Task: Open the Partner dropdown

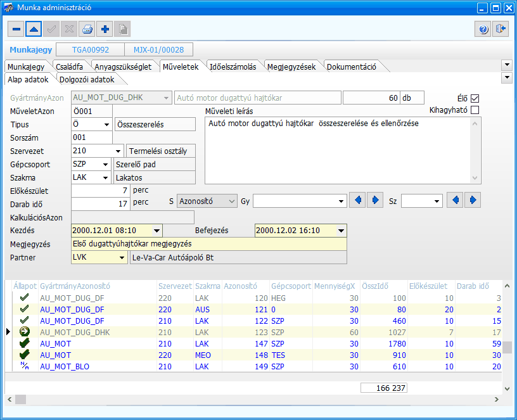Action: pyautogui.click(x=122, y=257)
